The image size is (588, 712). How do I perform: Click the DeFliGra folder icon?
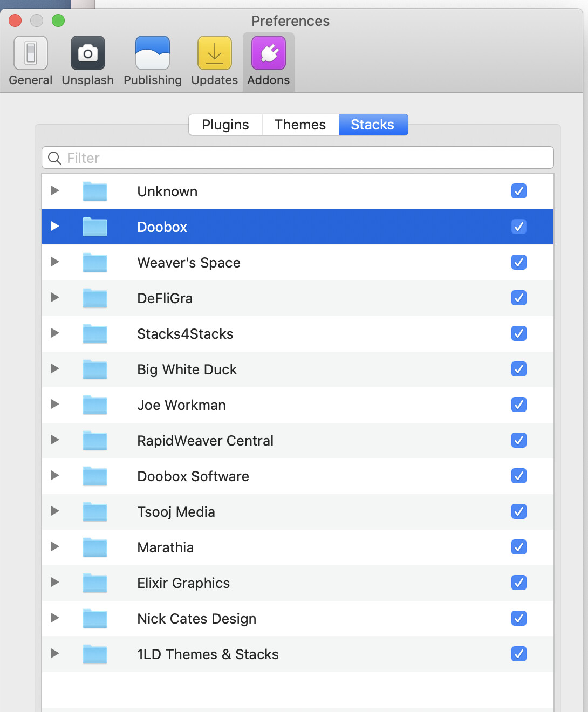point(95,298)
